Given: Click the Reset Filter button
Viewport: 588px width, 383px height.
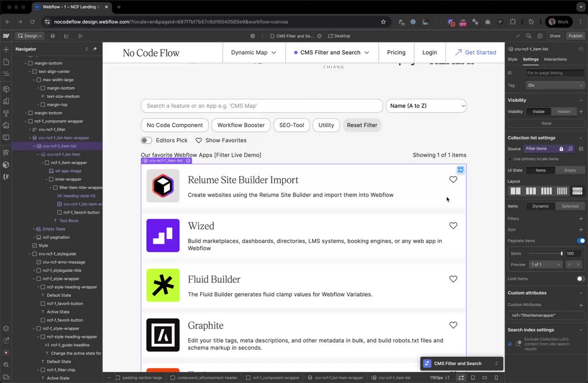Looking at the screenshot, I should pos(362,125).
